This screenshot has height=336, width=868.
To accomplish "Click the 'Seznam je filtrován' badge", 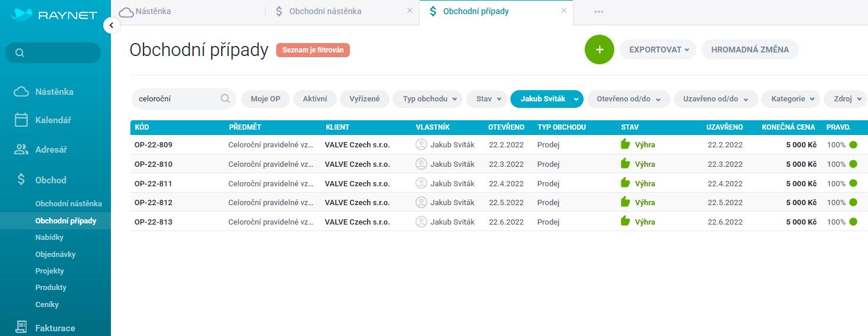I will [x=313, y=50].
